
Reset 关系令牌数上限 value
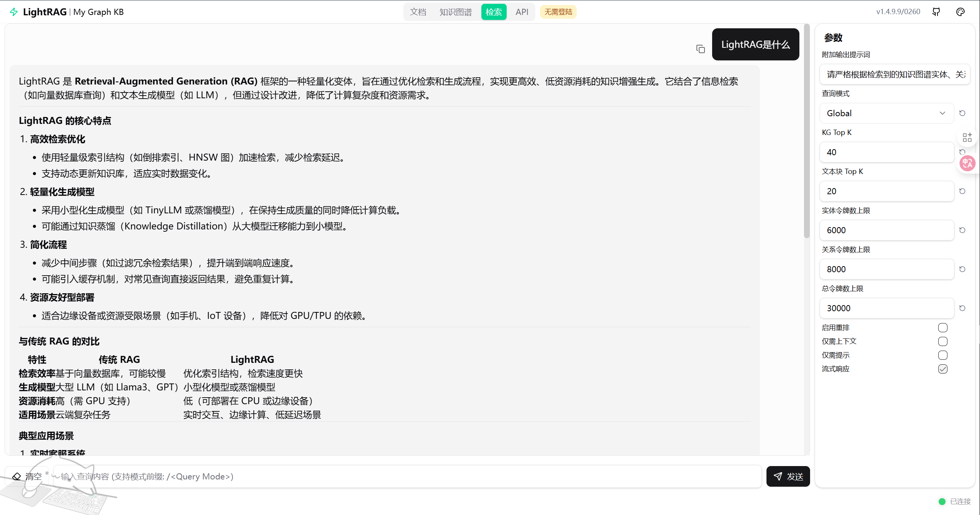[962, 269]
